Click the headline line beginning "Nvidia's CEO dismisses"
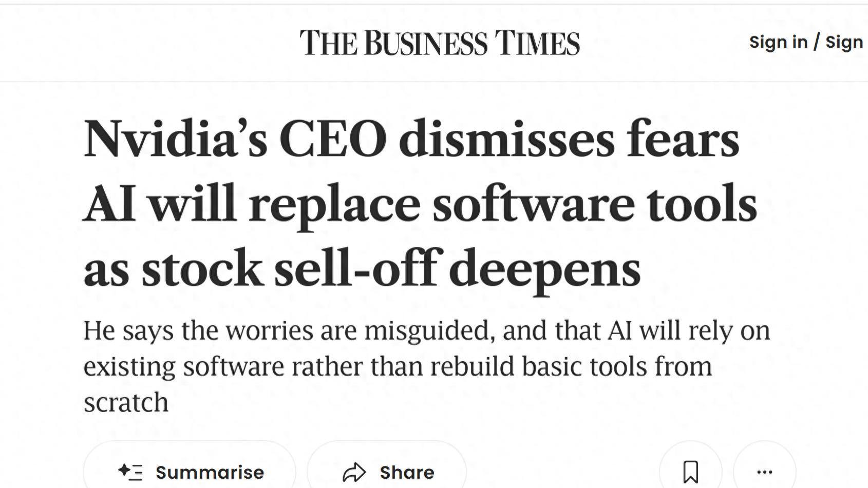This screenshot has height=488, width=868. click(x=411, y=139)
